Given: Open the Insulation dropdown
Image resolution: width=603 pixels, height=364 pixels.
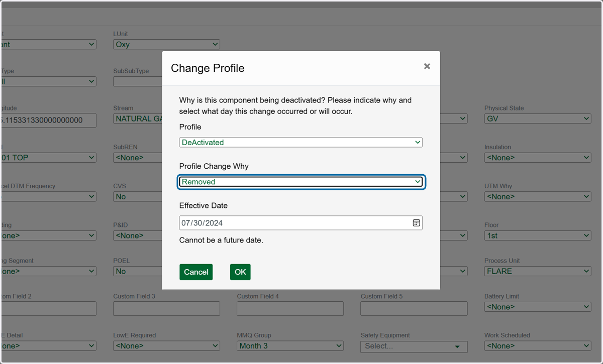Looking at the screenshot, I should pos(538,158).
